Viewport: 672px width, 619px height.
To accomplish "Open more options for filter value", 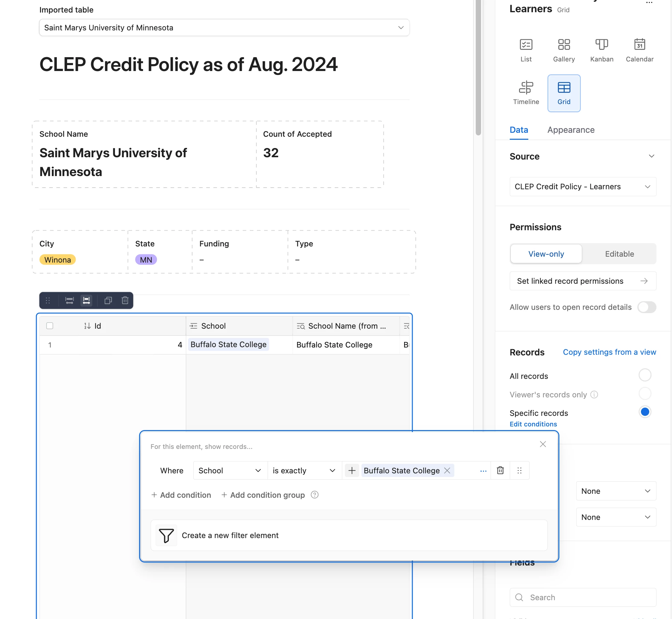I will click(483, 471).
